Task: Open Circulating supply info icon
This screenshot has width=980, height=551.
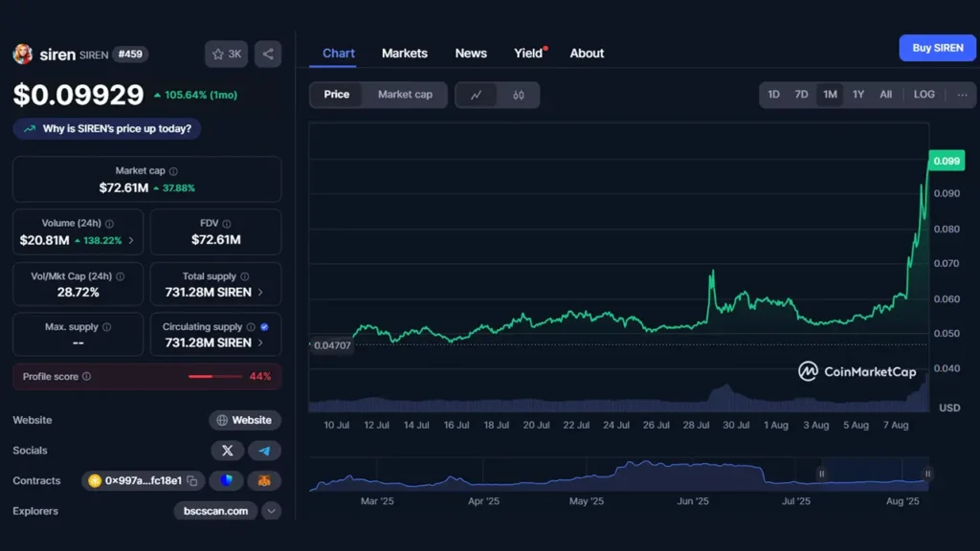Action: click(x=251, y=327)
